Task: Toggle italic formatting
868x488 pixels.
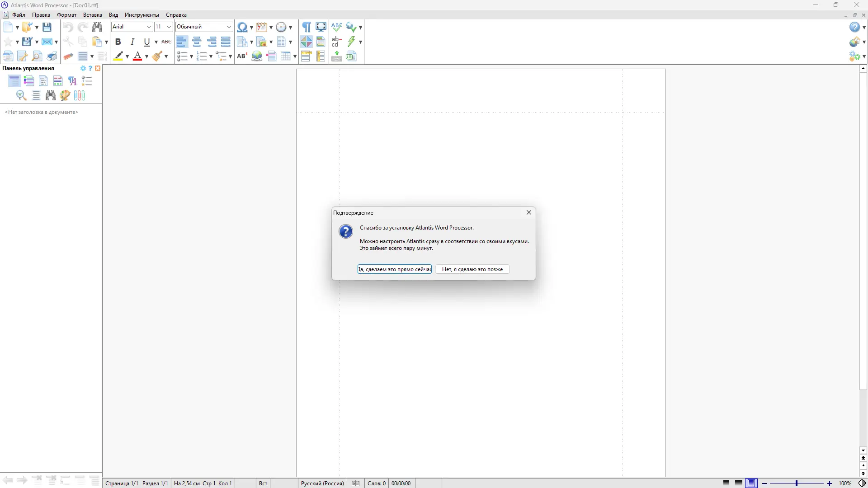Action: tap(132, 42)
